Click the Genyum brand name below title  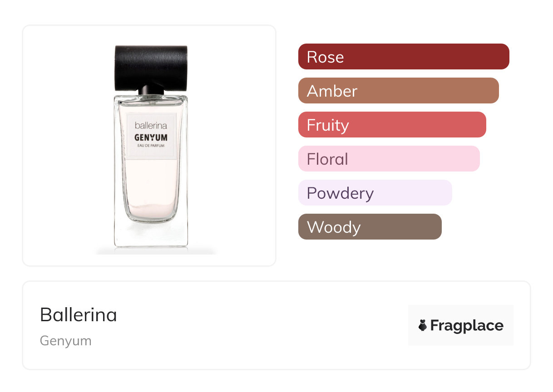[65, 341]
